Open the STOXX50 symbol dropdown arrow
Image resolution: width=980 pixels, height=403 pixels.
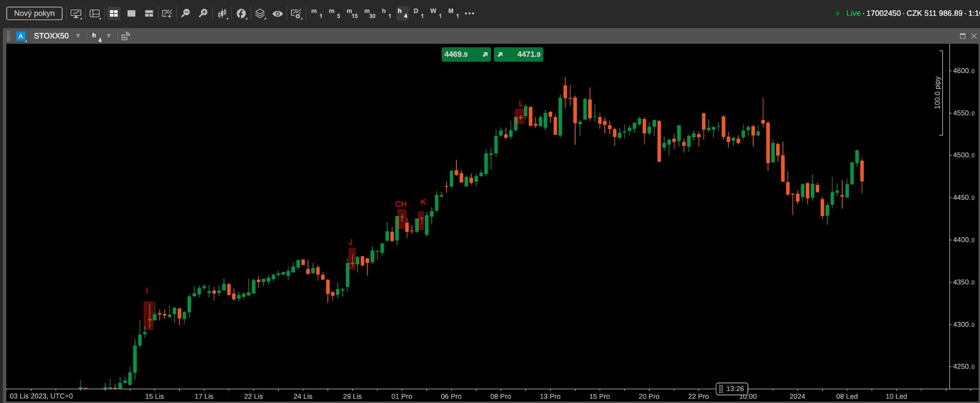78,36
